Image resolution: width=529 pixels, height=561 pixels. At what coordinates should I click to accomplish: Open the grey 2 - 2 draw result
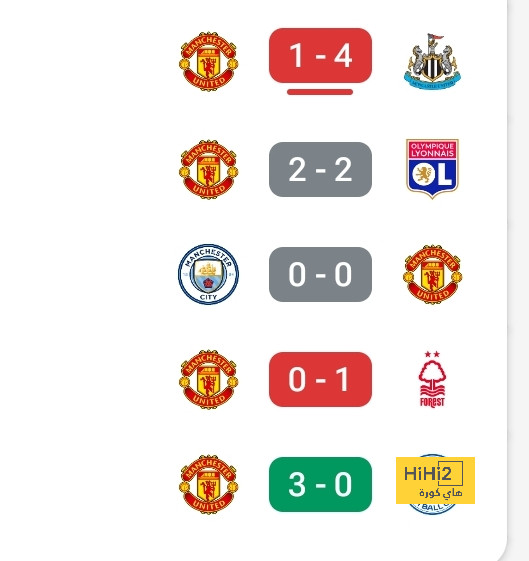[320, 169]
